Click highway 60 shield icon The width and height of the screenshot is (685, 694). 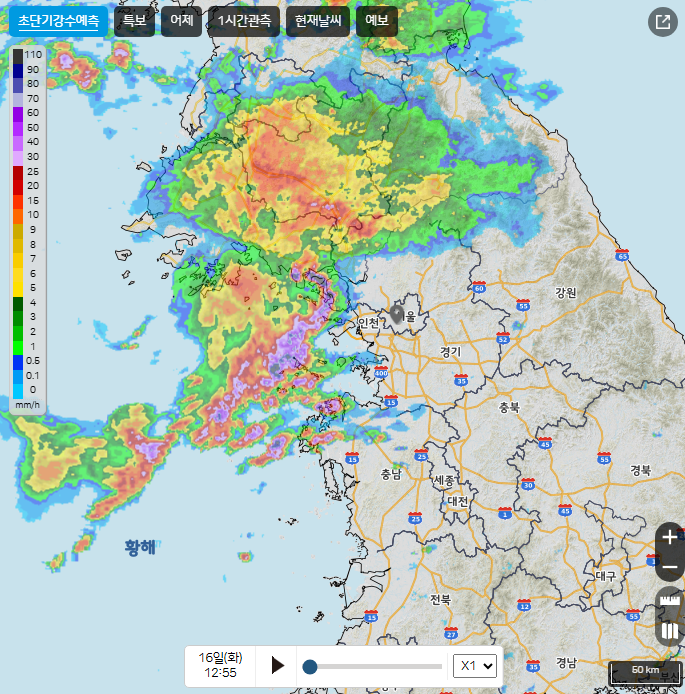pyautogui.click(x=479, y=287)
